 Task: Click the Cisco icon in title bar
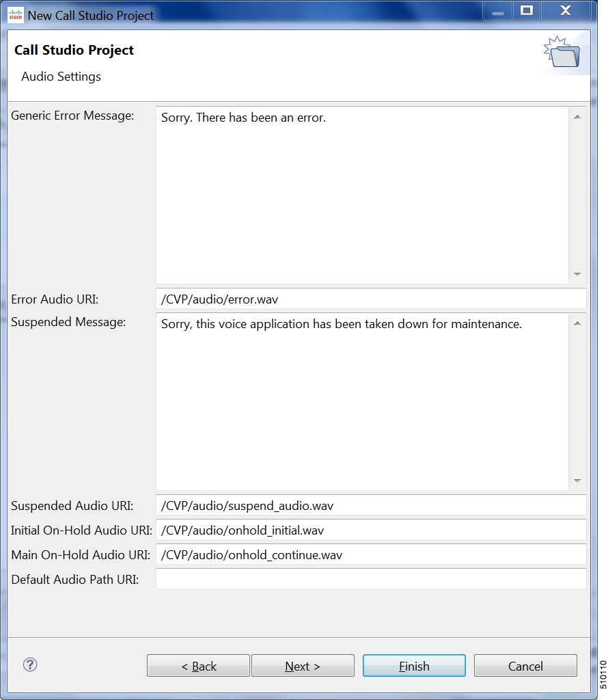coord(16,15)
